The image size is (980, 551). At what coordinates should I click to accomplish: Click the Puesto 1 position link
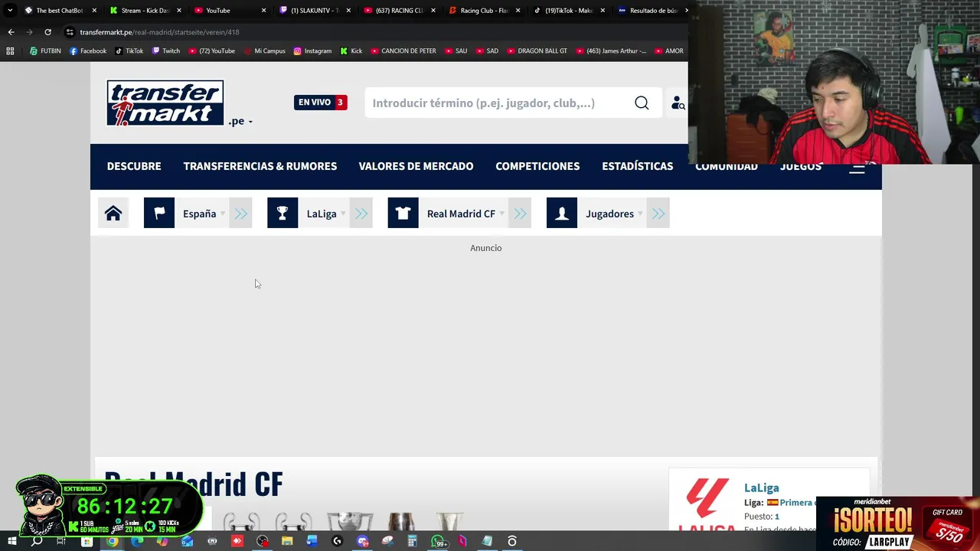coord(776,517)
